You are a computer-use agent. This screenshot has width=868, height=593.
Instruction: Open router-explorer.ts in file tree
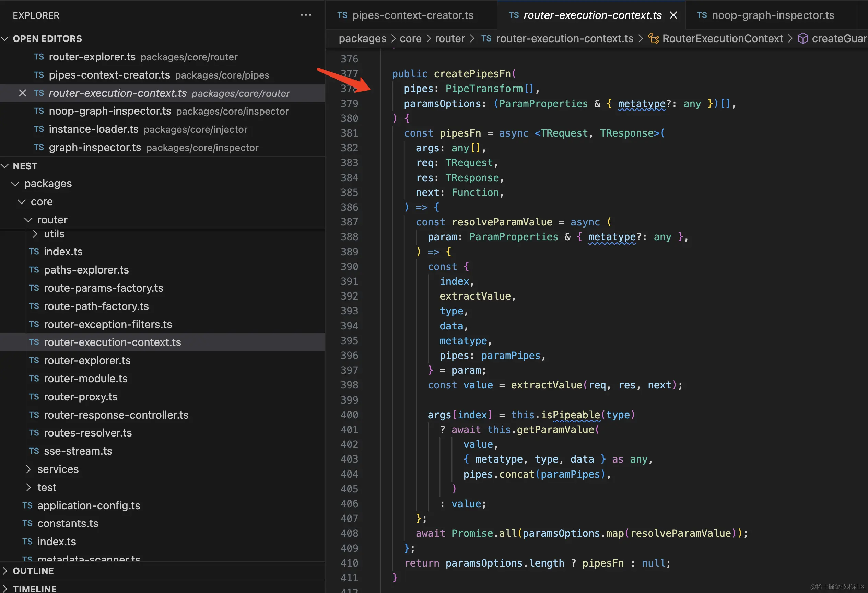pyautogui.click(x=163, y=361)
